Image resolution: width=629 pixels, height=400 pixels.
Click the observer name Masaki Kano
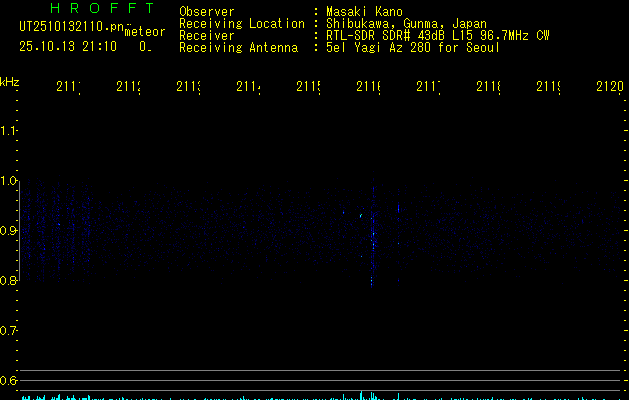click(364, 11)
